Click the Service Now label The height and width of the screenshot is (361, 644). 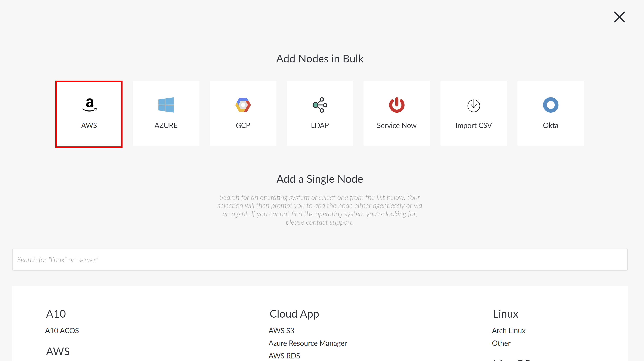coord(396,125)
